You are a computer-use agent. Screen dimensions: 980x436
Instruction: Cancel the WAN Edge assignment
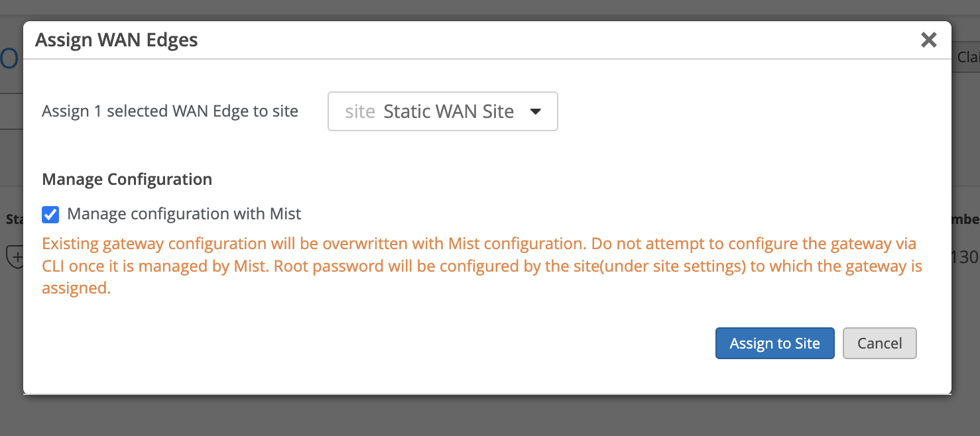pos(879,343)
